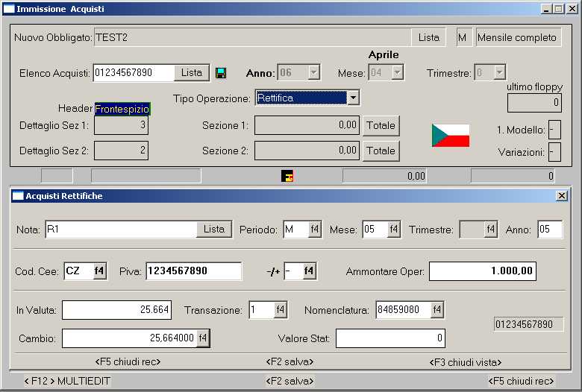Click the Variazioni field

554,152
